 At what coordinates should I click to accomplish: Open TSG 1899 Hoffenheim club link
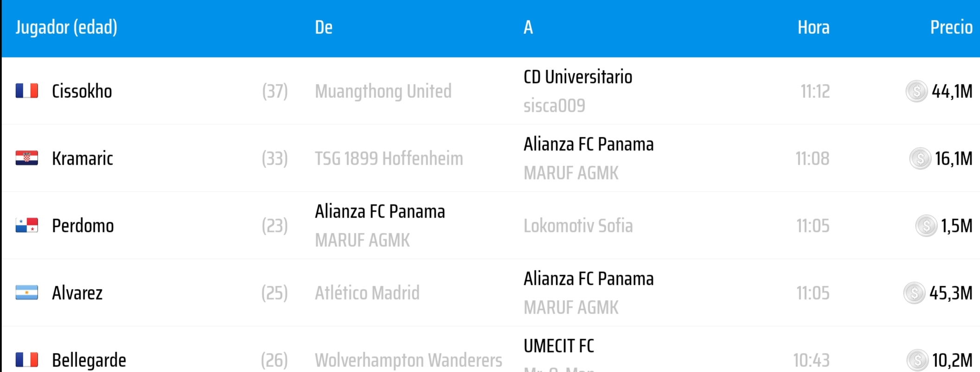pos(389,159)
